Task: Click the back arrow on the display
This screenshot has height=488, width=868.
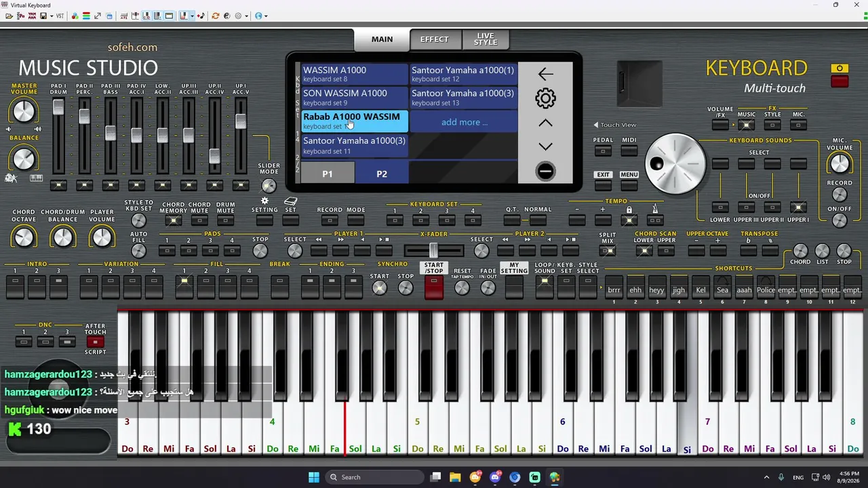Action: [x=545, y=74]
